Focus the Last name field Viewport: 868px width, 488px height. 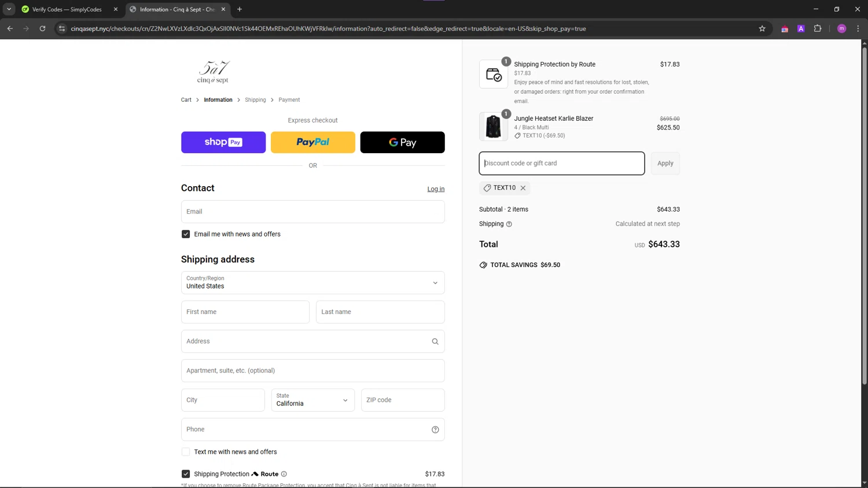(x=380, y=312)
